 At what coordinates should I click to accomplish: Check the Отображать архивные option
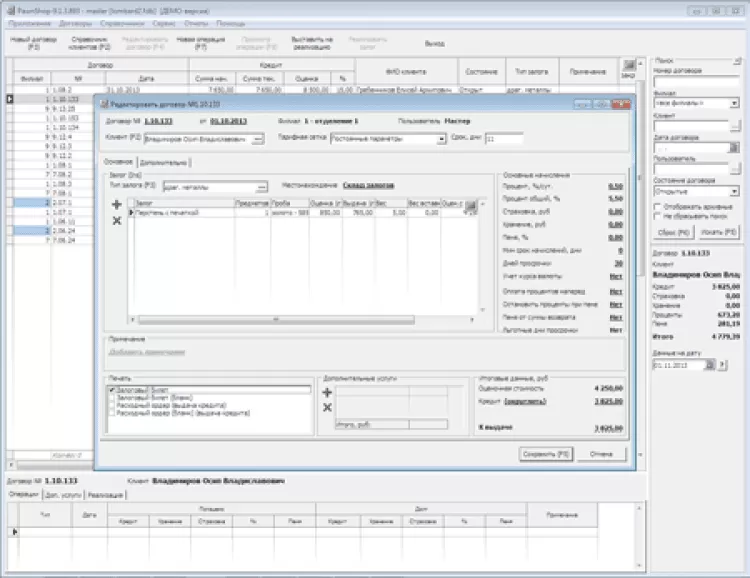click(657, 206)
